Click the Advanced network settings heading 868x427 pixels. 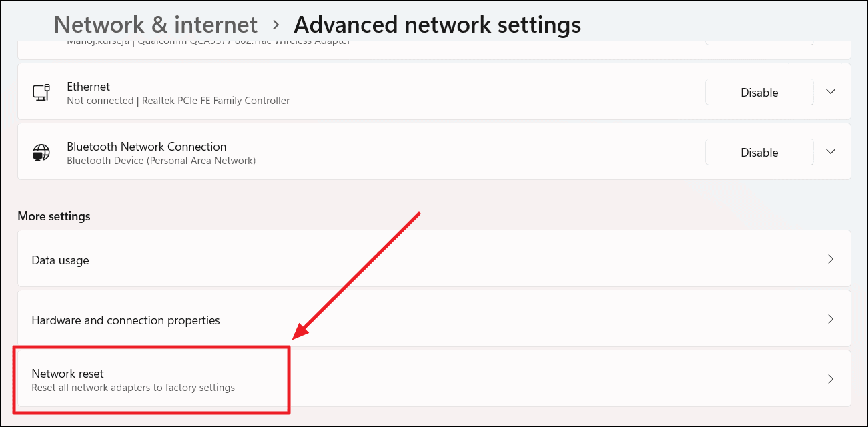click(437, 24)
